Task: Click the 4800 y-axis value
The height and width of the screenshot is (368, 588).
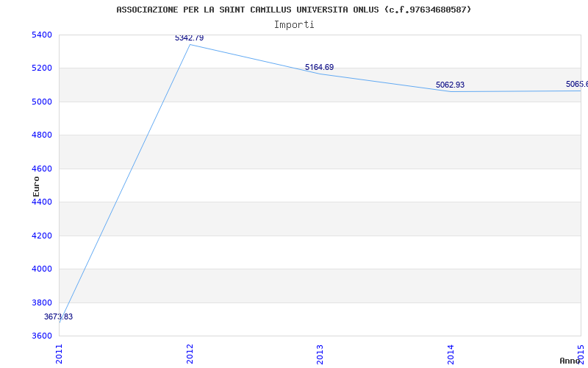Action: coord(42,135)
